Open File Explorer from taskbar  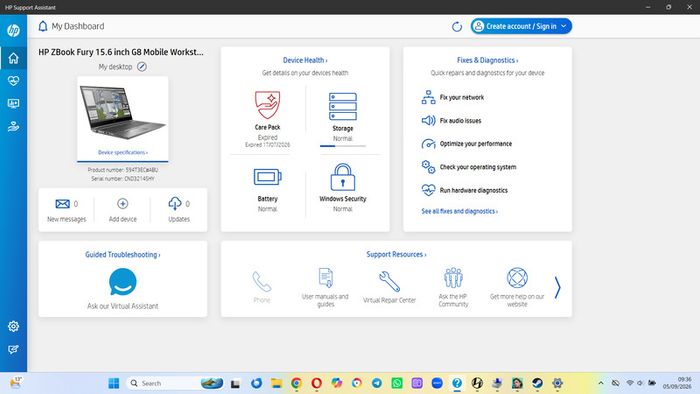coord(276,383)
